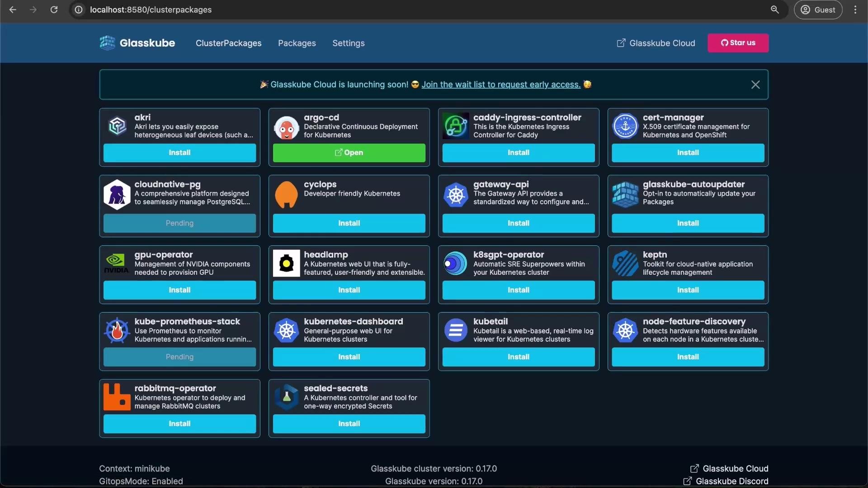Viewport: 868px width, 488px height.
Task: Install glasskube-autoupdater
Action: coord(688,223)
